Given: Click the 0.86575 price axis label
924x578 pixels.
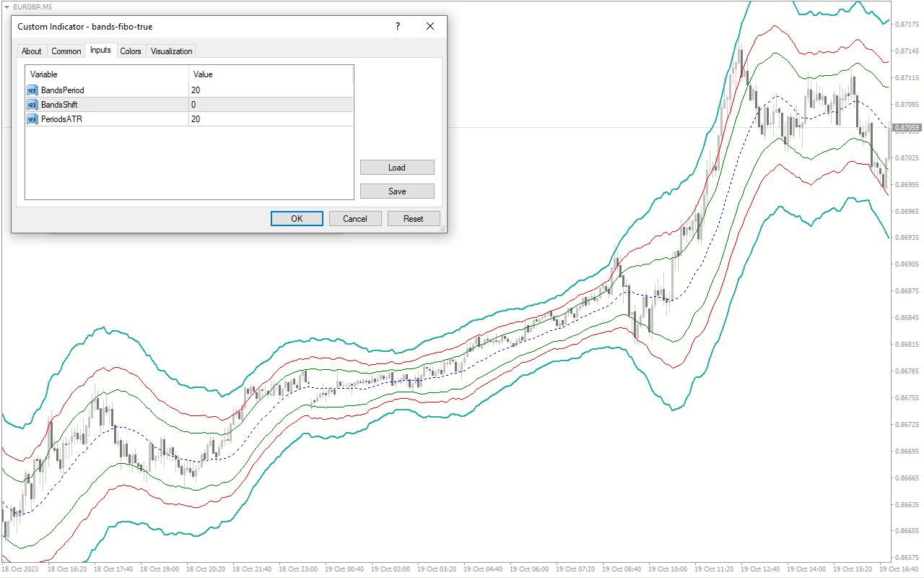Looking at the screenshot, I should [907, 558].
